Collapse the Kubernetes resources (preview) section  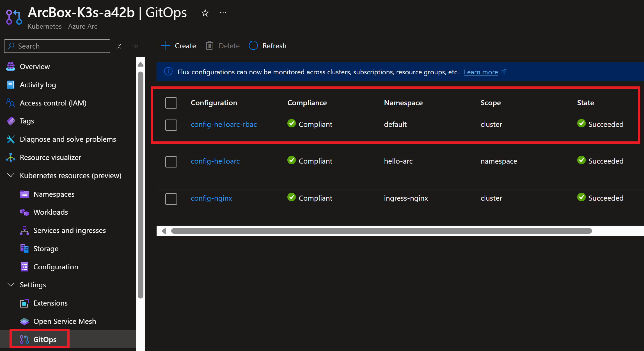click(11, 176)
